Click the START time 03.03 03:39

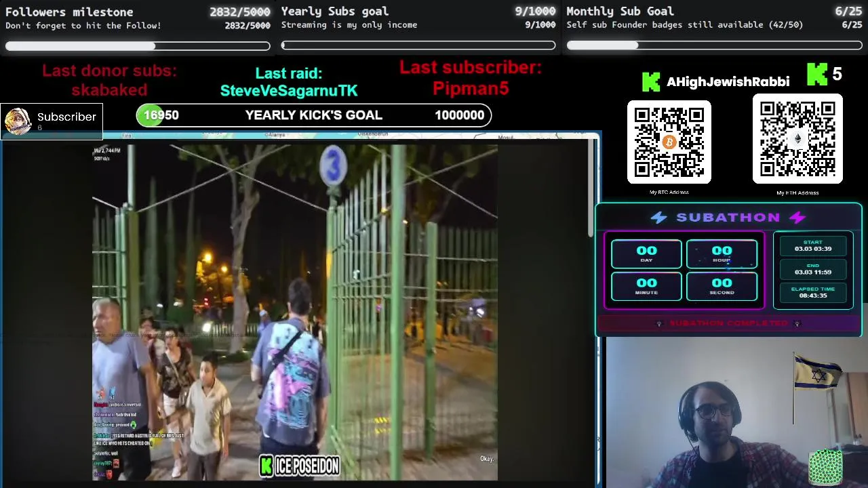pyautogui.click(x=813, y=249)
